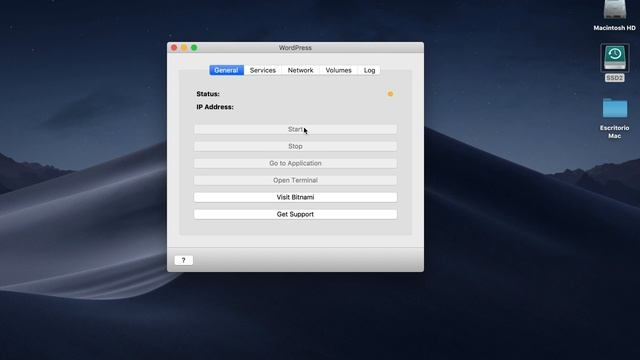
Task: Select the Escritorio Mac folder icon
Action: pyautogui.click(x=615, y=108)
